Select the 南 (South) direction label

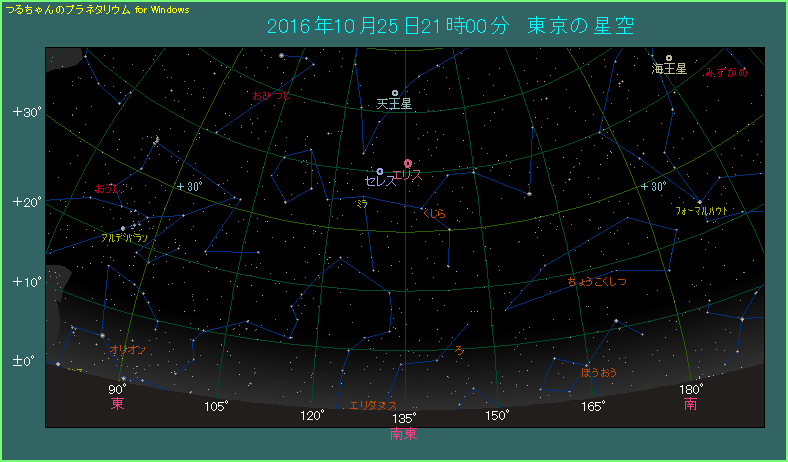click(x=691, y=404)
